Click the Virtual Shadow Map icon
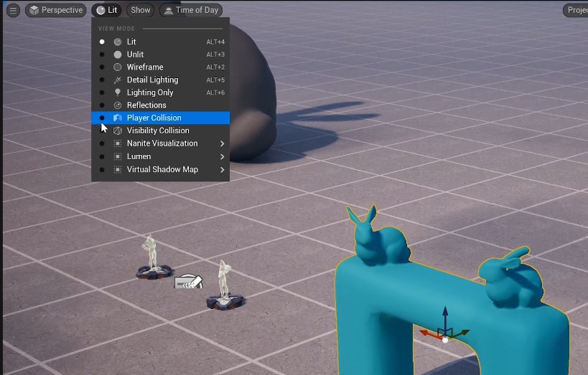This screenshot has height=375, width=588. point(118,170)
